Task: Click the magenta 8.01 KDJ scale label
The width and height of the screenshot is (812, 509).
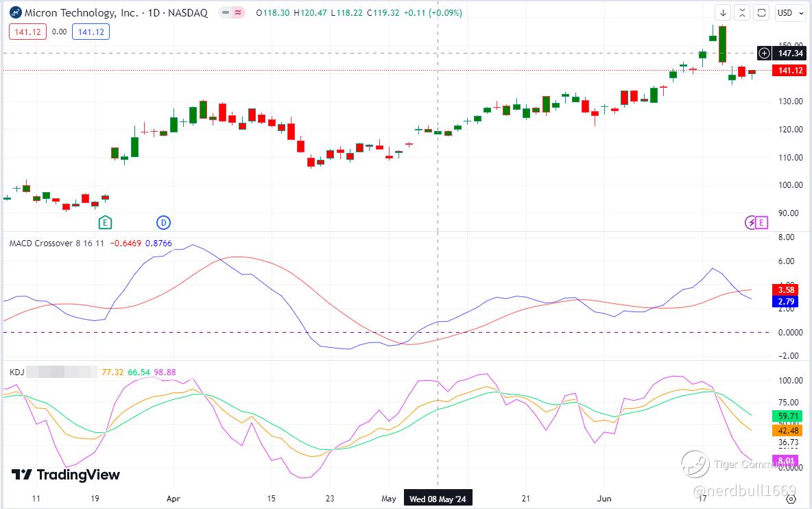Action: (x=785, y=460)
